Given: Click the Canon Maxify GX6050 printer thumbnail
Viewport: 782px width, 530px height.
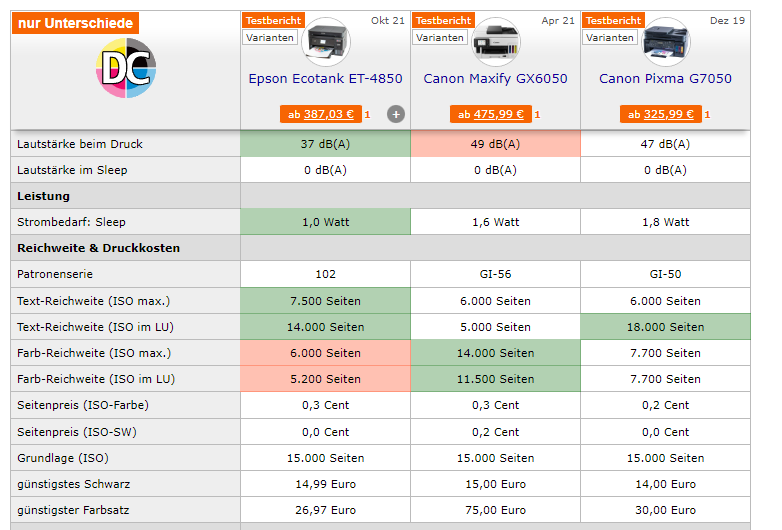Looking at the screenshot, I should click(496, 42).
